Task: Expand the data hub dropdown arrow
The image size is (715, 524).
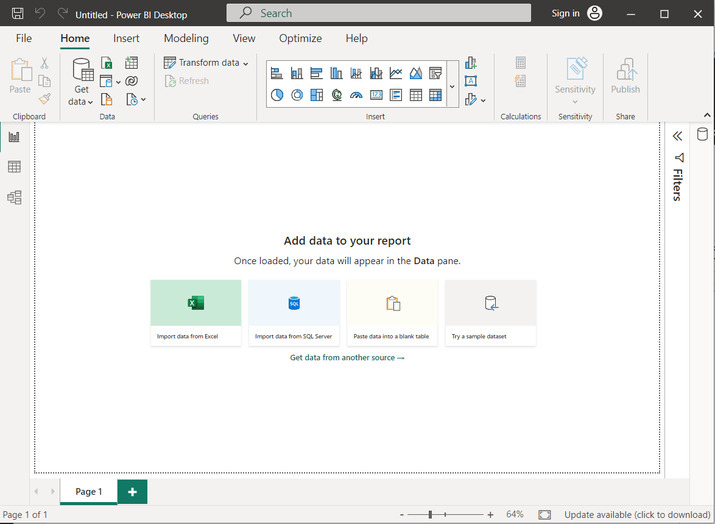Action: click(x=118, y=82)
